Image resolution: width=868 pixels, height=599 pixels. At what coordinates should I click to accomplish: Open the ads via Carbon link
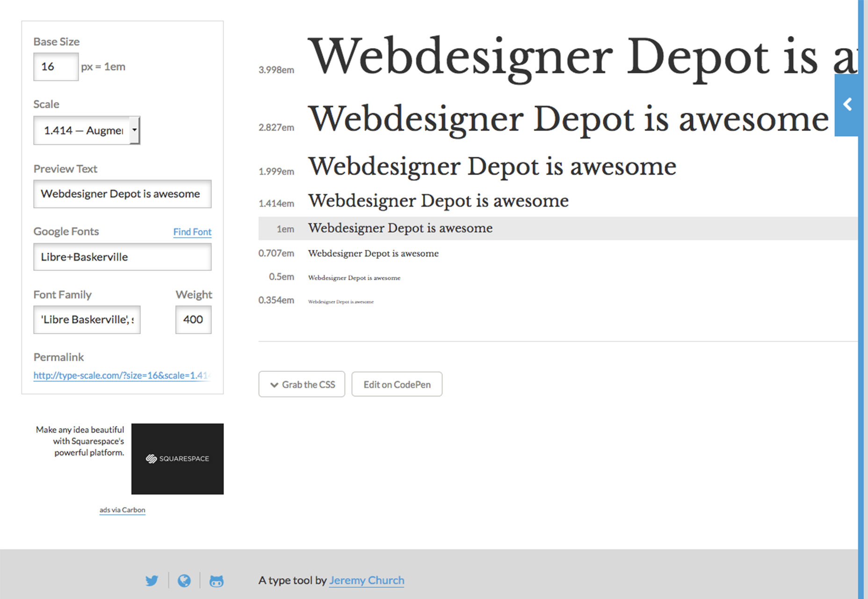122,510
